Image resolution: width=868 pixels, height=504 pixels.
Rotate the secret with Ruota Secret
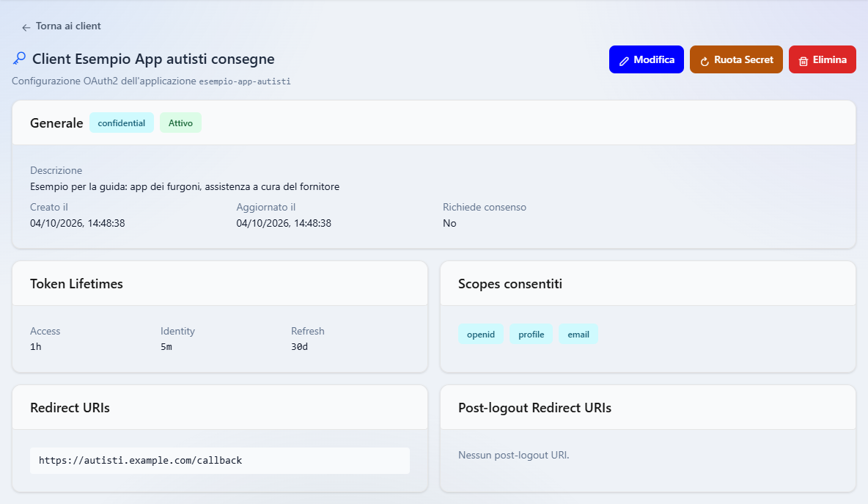(x=736, y=59)
